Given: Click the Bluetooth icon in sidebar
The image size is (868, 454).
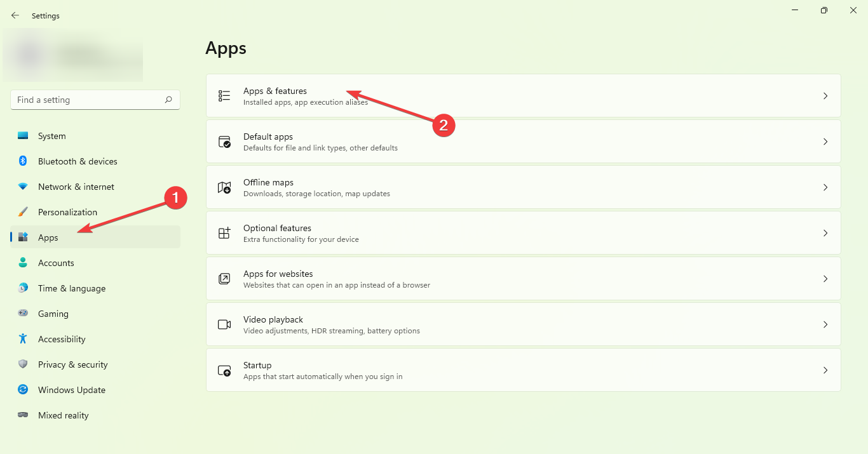Looking at the screenshot, I should tap(23, 161).
